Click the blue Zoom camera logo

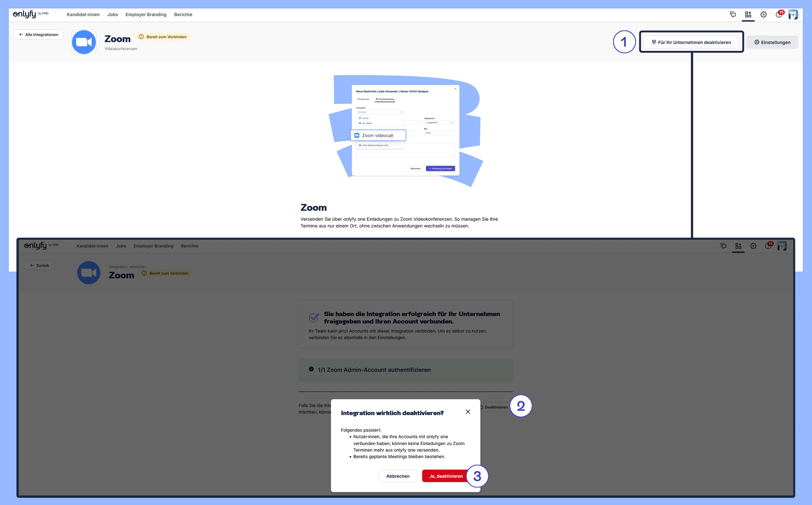coord(84,42)
